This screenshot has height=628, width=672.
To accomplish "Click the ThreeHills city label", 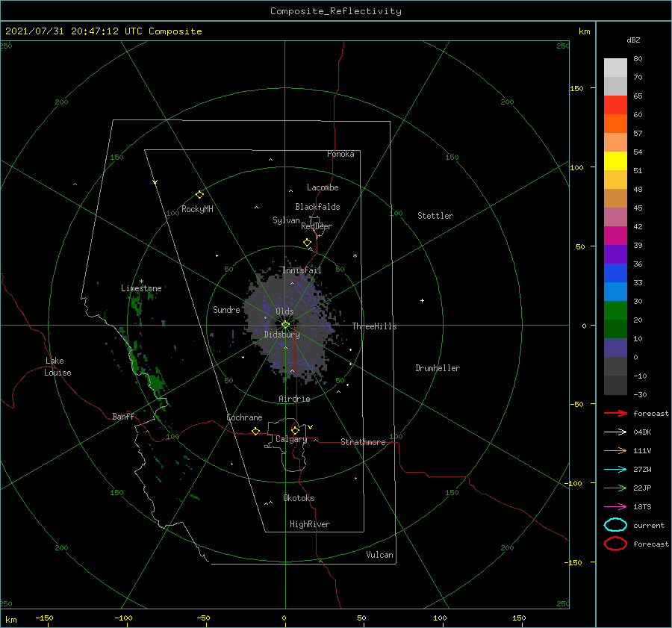I will (x=375, y=326).
